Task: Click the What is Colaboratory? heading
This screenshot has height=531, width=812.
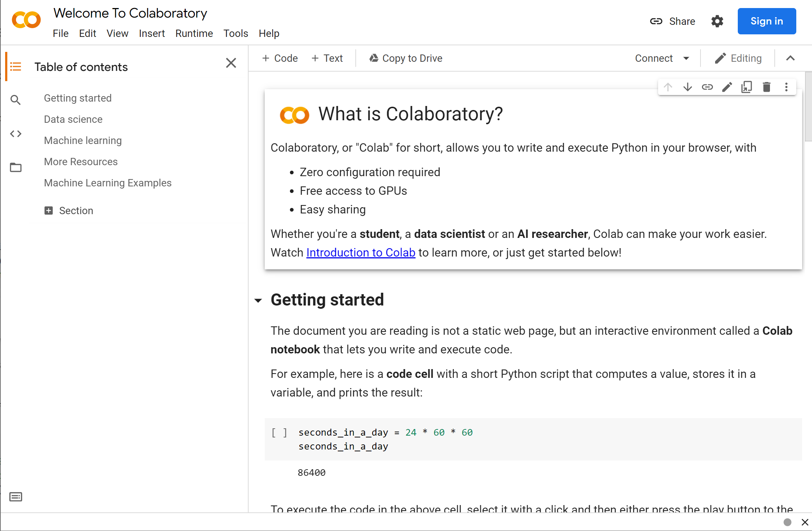Action: (x=411, y=114)
